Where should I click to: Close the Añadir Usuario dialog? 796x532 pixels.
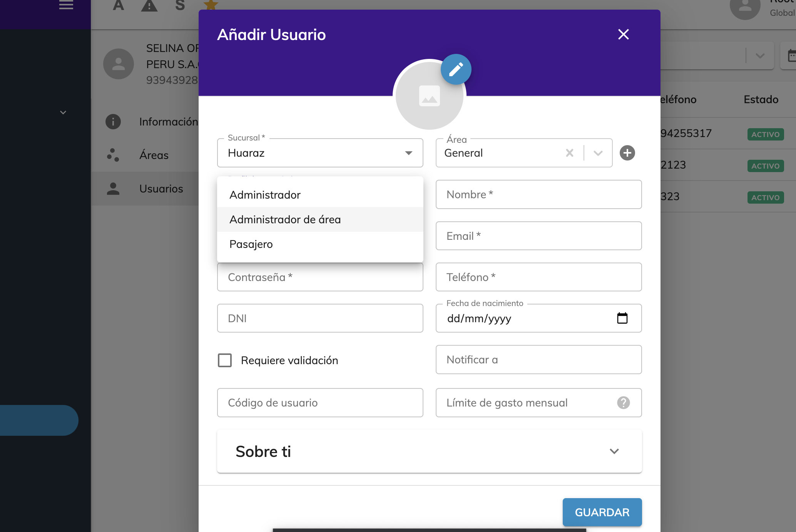point(623,34)
